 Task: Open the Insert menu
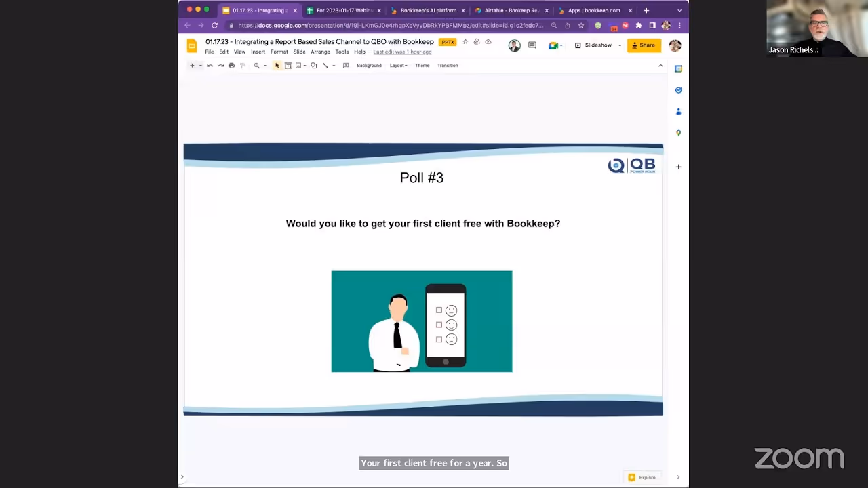point(258,52)
